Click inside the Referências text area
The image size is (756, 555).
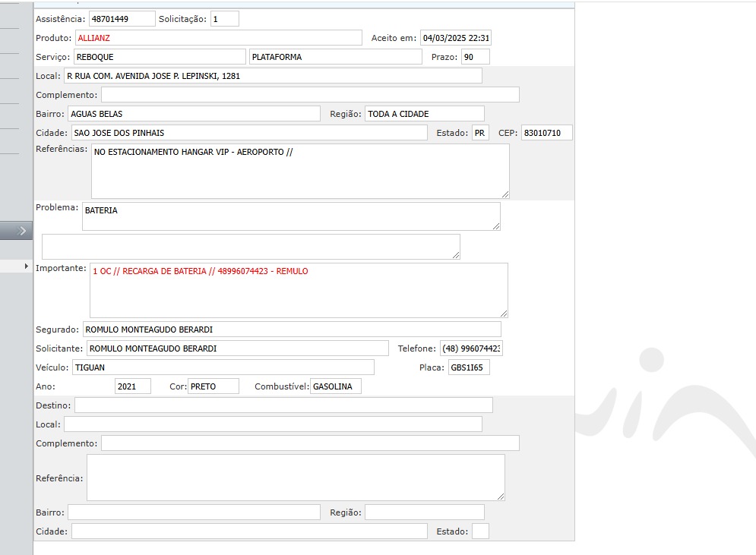[299, 171]
